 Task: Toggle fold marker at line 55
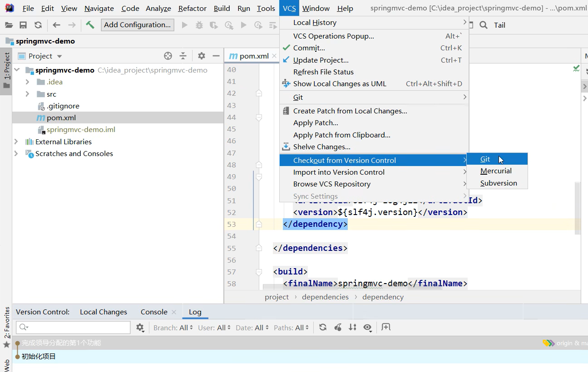coord(259,248)
